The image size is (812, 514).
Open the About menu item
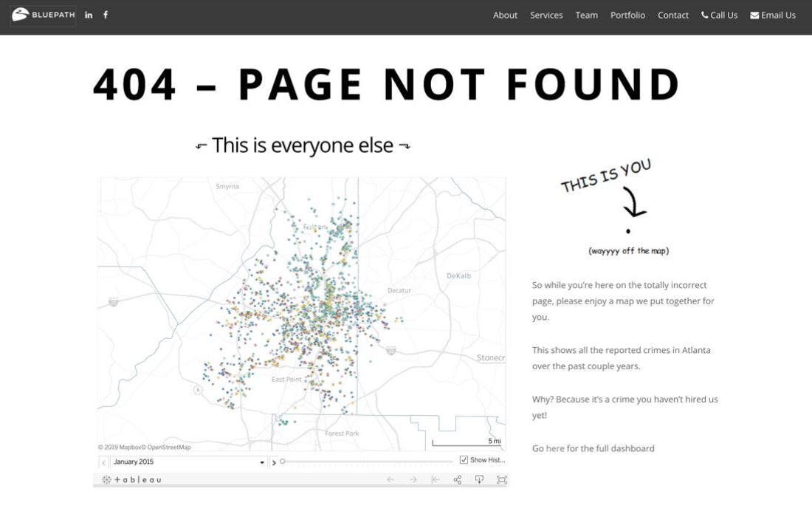pyautogui.click(x=505, y=16)
